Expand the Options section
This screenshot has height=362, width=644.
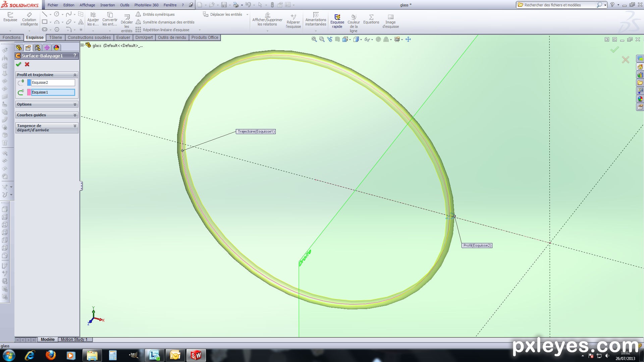[x=75, y=104]
